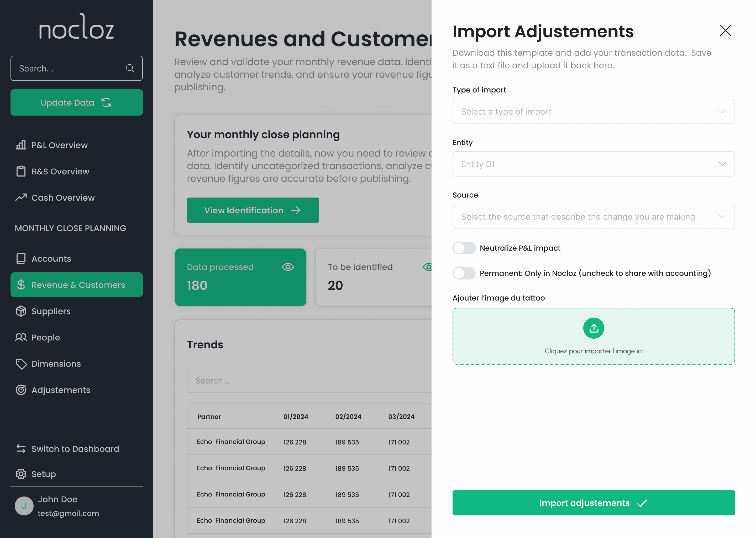Expand the Entity 01 dropdown
Viewport: 756px width, 538px height.
593,164
